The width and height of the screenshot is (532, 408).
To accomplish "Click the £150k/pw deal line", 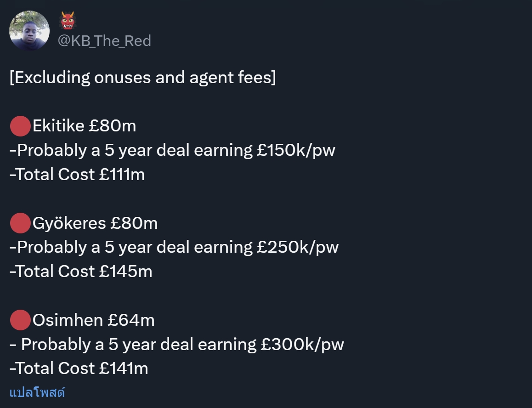I will 172,150.
